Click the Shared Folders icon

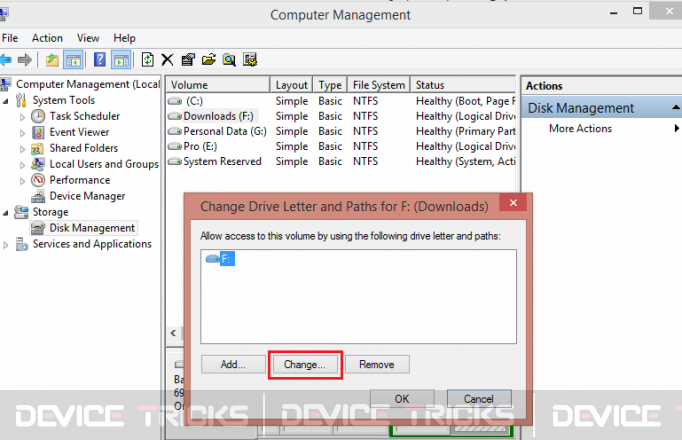click(37, 149)
